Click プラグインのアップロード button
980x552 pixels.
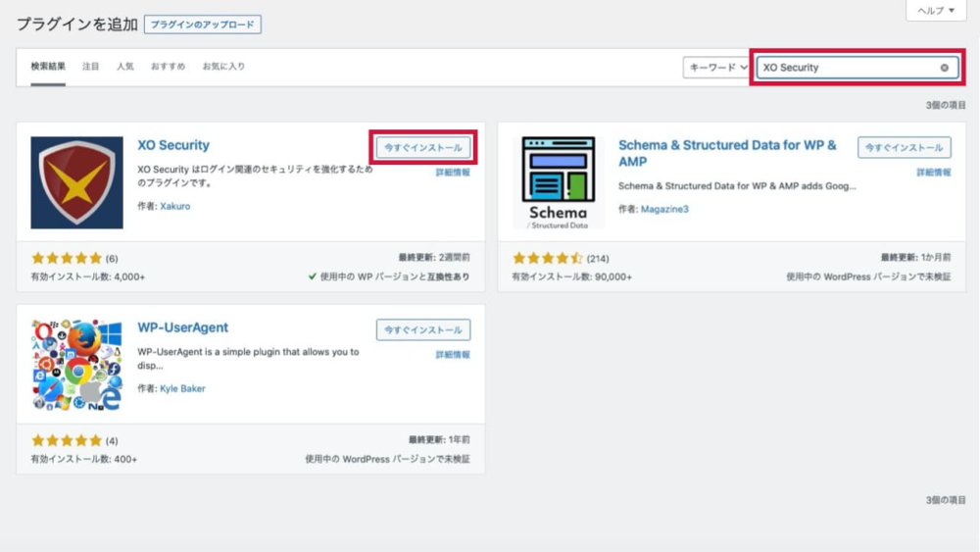click(203, 25)
